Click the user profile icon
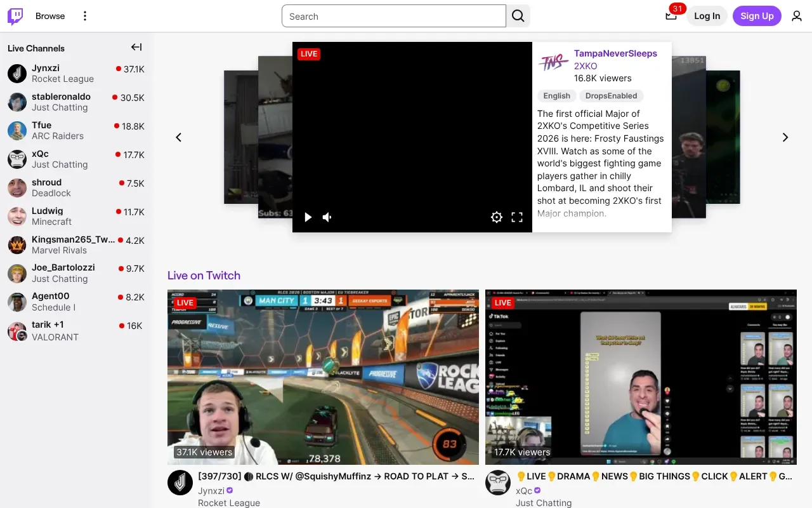Image resolution: width=812 pixels, height=508 pixels. [797, 16]
